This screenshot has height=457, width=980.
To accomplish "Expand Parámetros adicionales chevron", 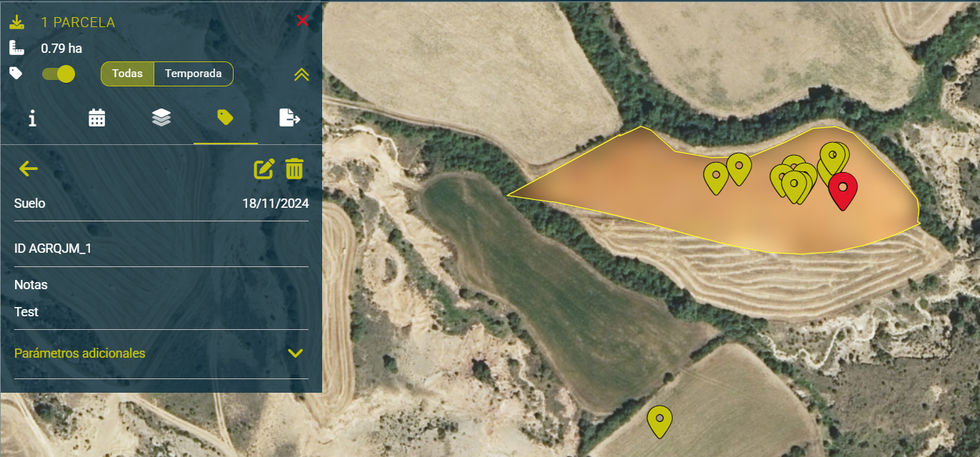I will [295, 353].
